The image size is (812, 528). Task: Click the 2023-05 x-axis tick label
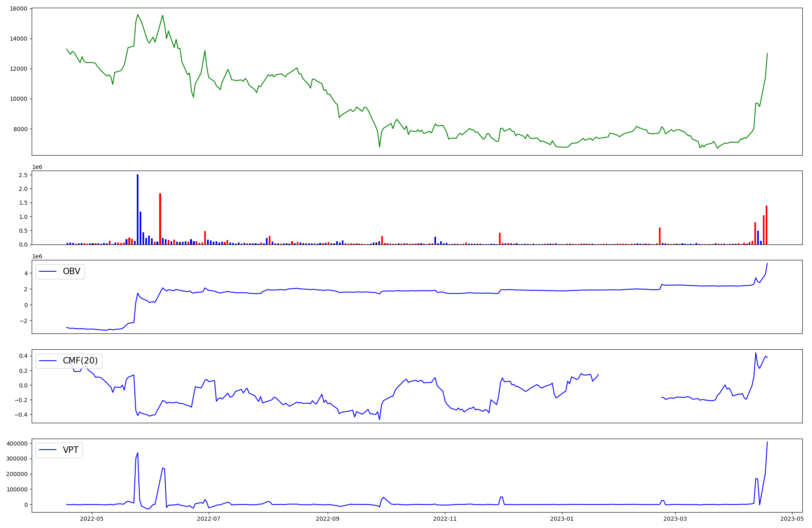tap(792, 519)
